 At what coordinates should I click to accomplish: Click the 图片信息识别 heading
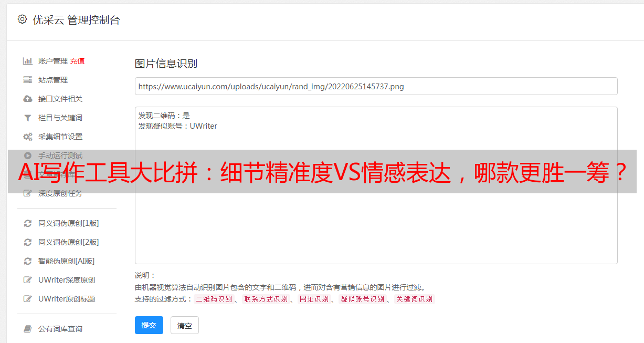coord(166,64)
